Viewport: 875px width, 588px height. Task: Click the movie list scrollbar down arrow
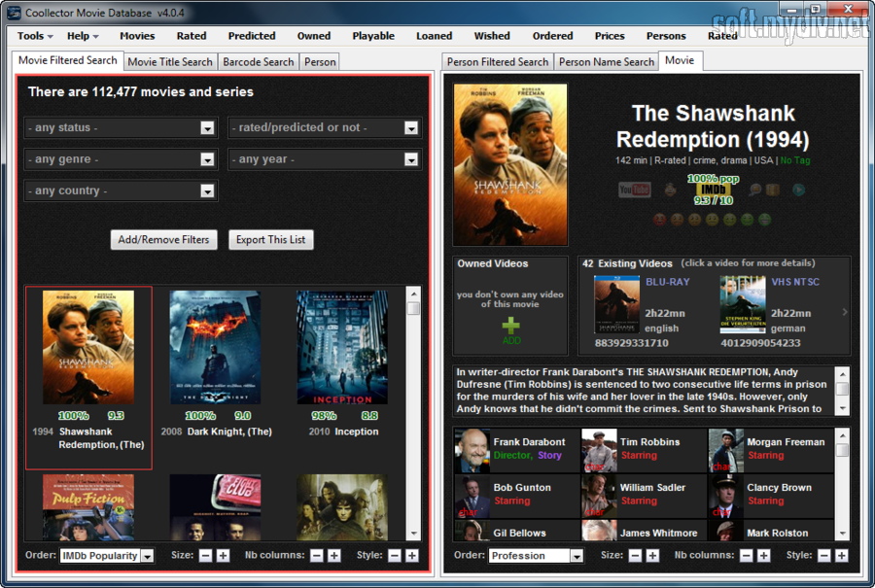[x=413, y=534]
